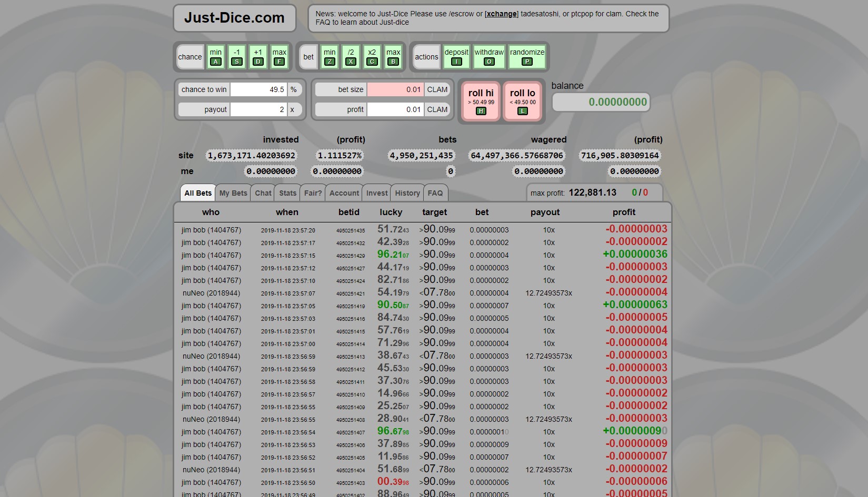Click the 'payout' column header
This screenshot has width=868, height=497.
(x=545, y=212)
